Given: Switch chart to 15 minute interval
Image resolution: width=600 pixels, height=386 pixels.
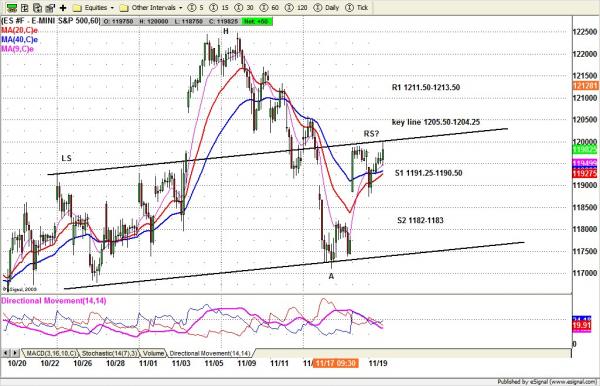Looking at the screenshot, I should (219, 8).
